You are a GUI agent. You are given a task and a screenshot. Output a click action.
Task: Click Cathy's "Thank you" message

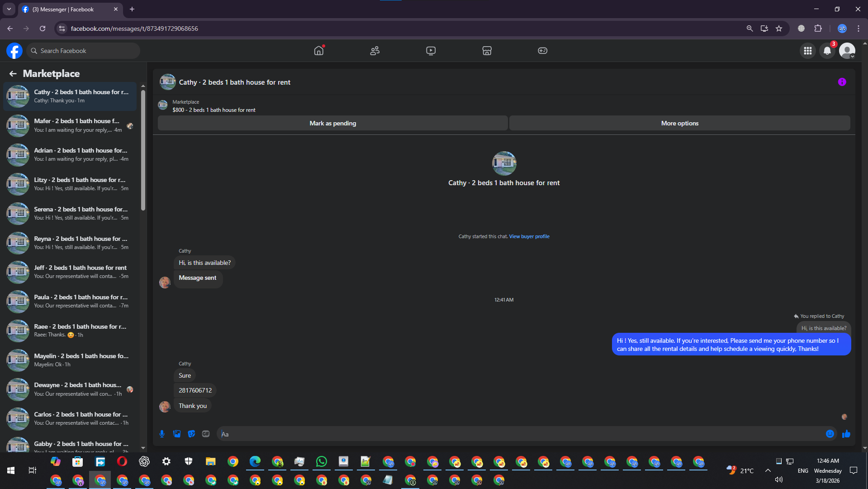193,406
